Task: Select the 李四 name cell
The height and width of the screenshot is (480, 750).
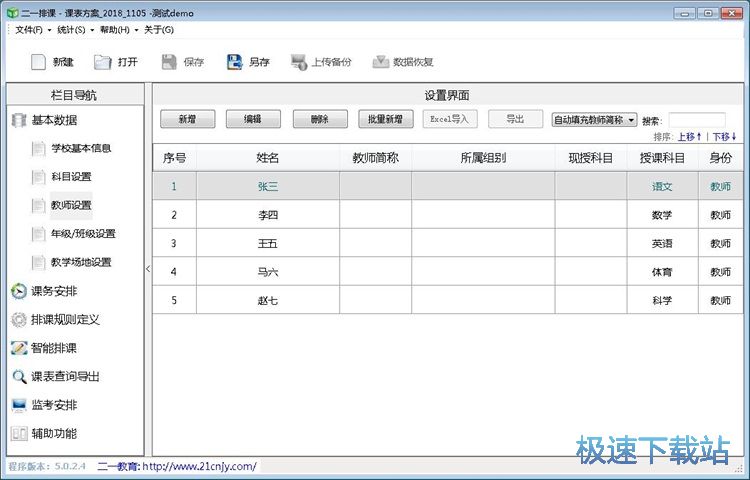Action: point(268,215)
